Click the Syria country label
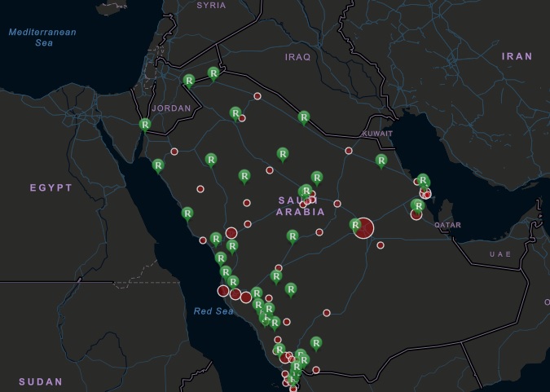Viewport: 550px width, 392px height. [x=211, y=5]
